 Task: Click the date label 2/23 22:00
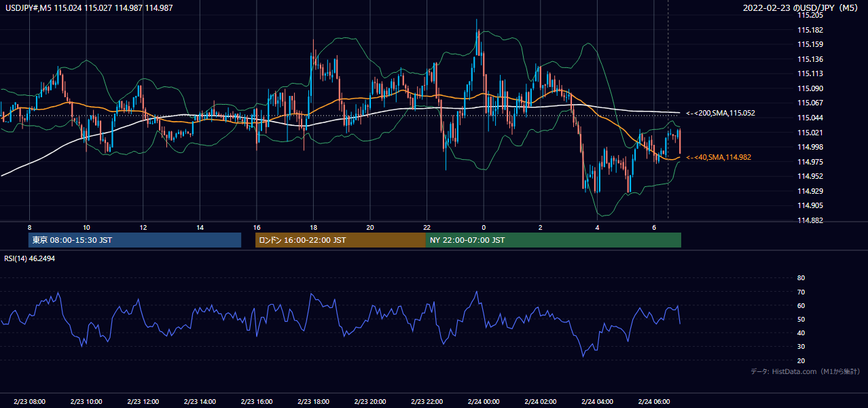[427, 401]
